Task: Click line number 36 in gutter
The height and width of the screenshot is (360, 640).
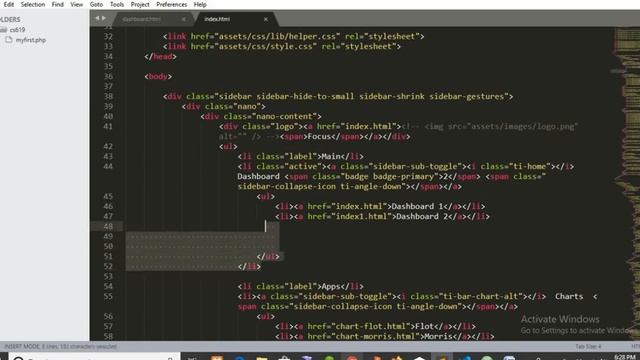Action: click(108, 76)
